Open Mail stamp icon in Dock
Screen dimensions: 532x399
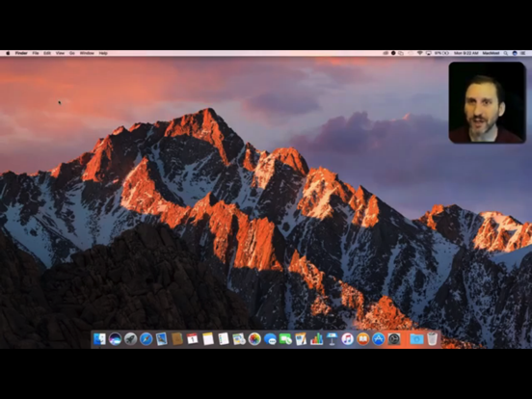(162, 339)
